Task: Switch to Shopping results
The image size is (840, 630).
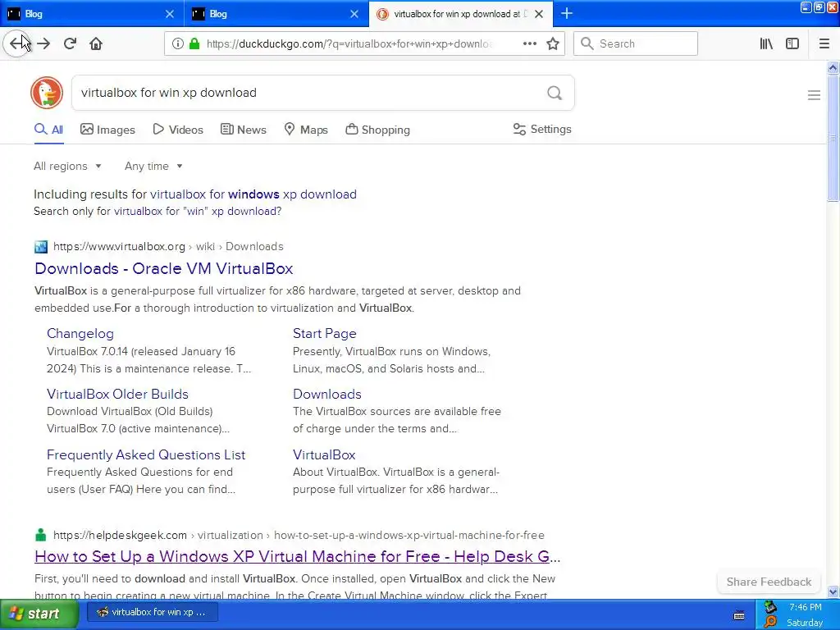Action: pos(377,130)
